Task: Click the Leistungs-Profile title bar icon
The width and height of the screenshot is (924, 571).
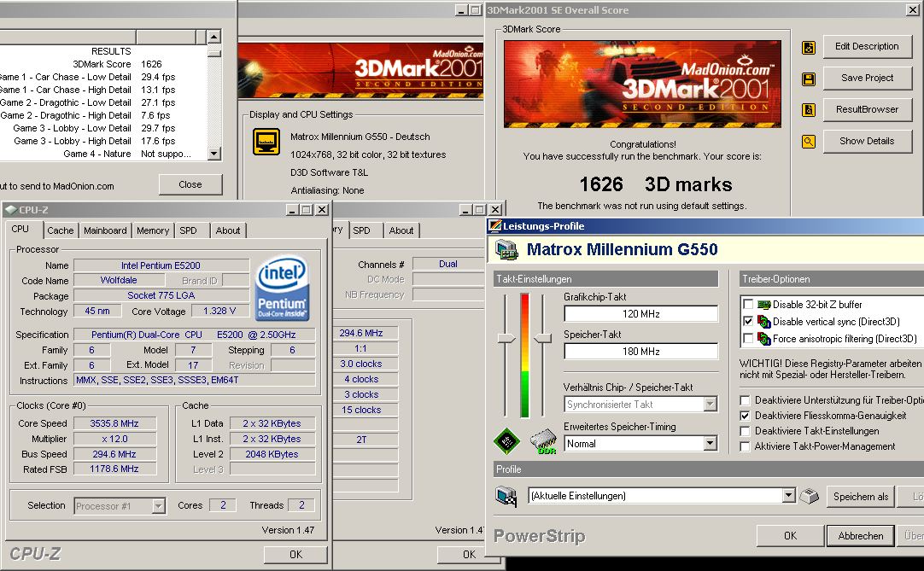Action: click(x=495, y=225)
